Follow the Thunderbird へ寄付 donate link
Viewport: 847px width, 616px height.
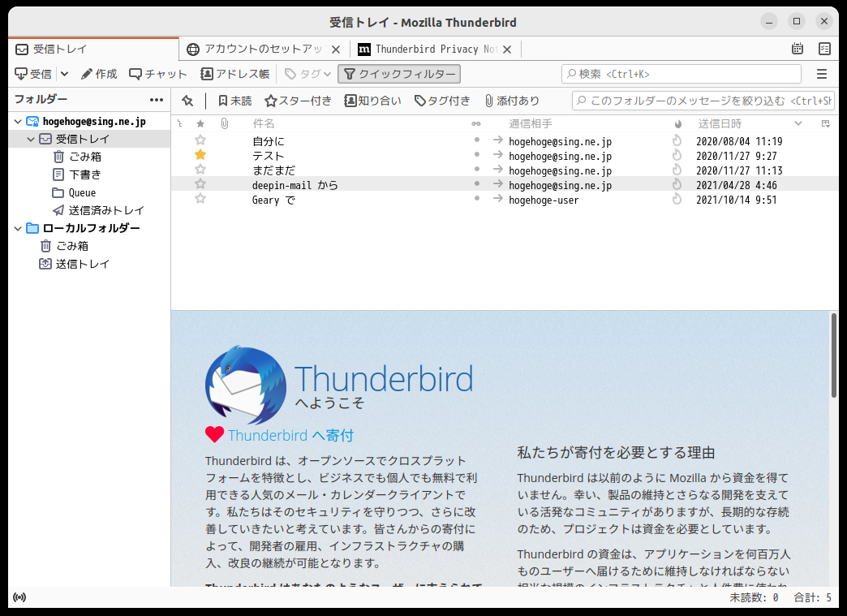click(x=290, y=435)
